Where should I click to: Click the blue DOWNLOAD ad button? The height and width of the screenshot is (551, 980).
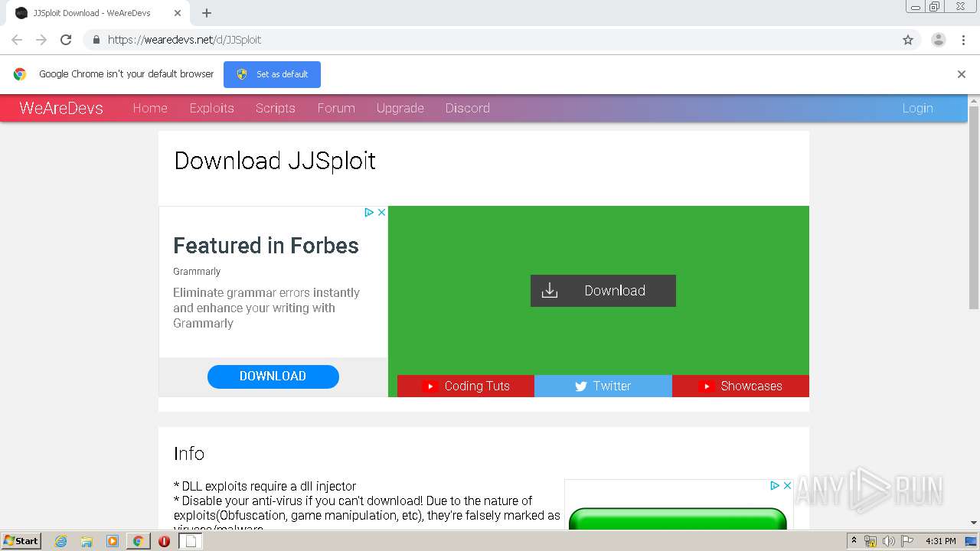coord(273,376)
